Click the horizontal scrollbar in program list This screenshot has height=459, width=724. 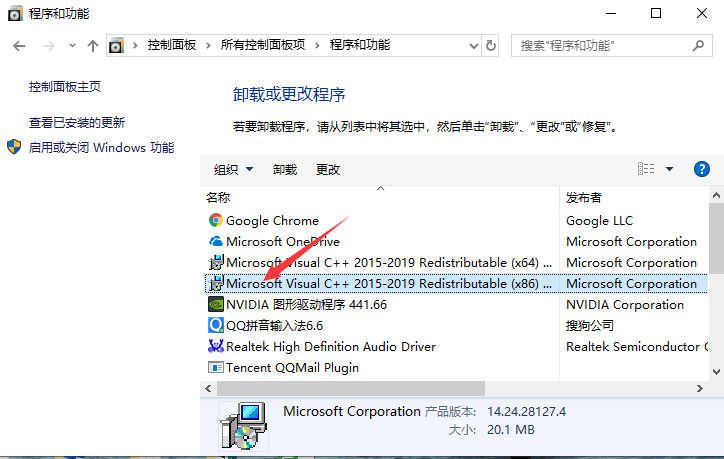click(350, 388)
